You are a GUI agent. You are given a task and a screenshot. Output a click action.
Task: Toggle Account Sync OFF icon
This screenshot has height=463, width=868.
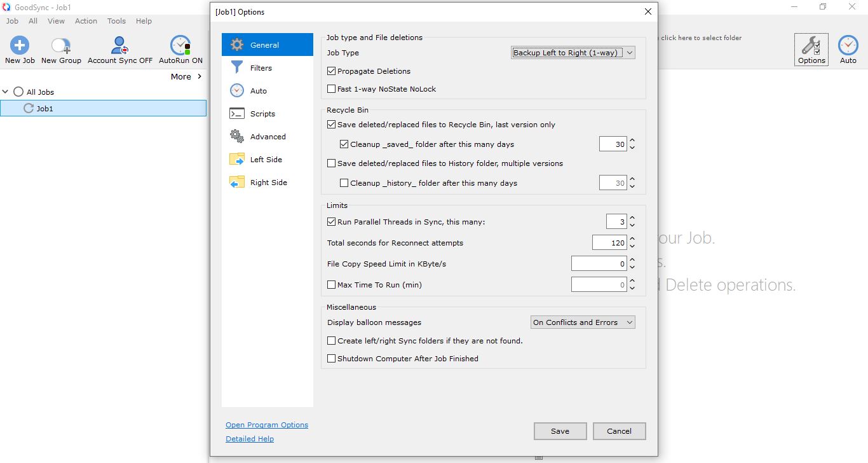120,45
